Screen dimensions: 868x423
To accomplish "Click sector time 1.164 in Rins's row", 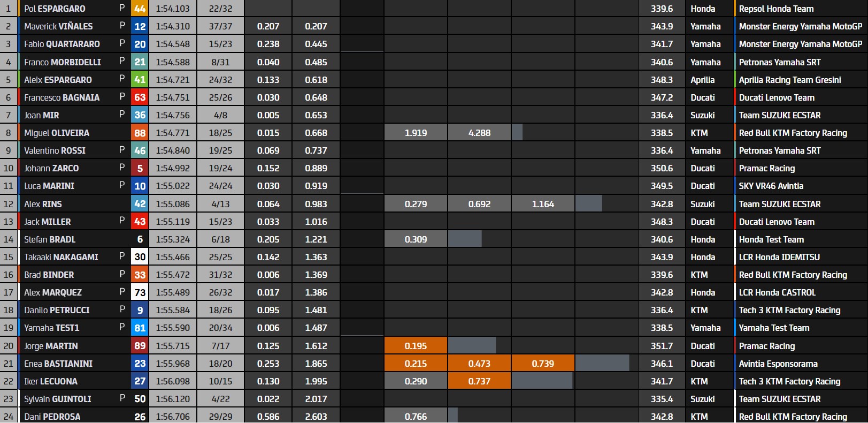I will [x=543, y=204].
